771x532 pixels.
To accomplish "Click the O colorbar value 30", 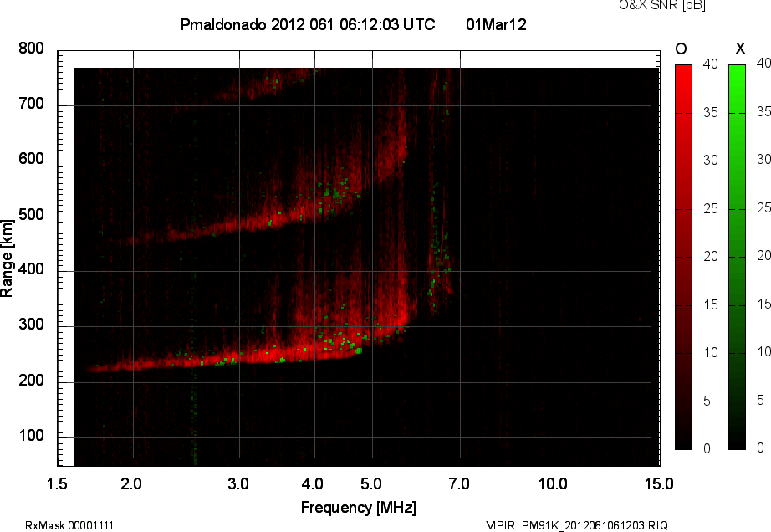I will (x=710, y=161).
